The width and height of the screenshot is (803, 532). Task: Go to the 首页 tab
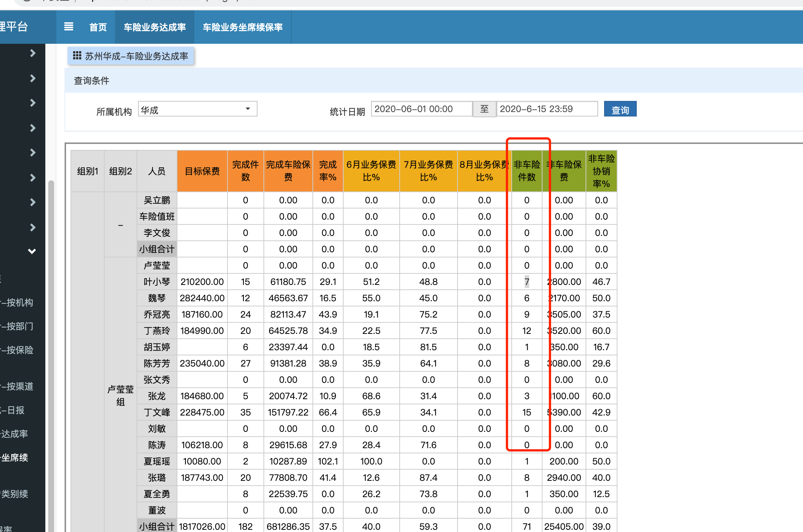[x=98, y=27]
